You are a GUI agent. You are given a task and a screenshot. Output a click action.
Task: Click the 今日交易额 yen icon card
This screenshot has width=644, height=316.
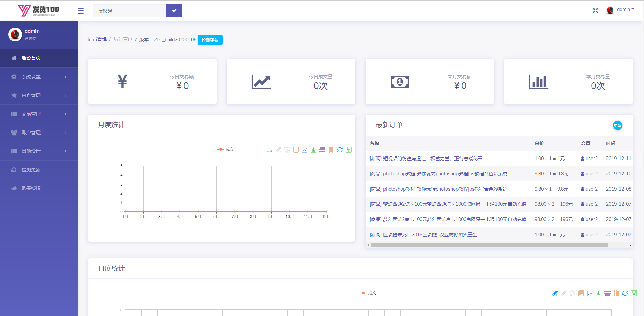(x=122, y=81)
